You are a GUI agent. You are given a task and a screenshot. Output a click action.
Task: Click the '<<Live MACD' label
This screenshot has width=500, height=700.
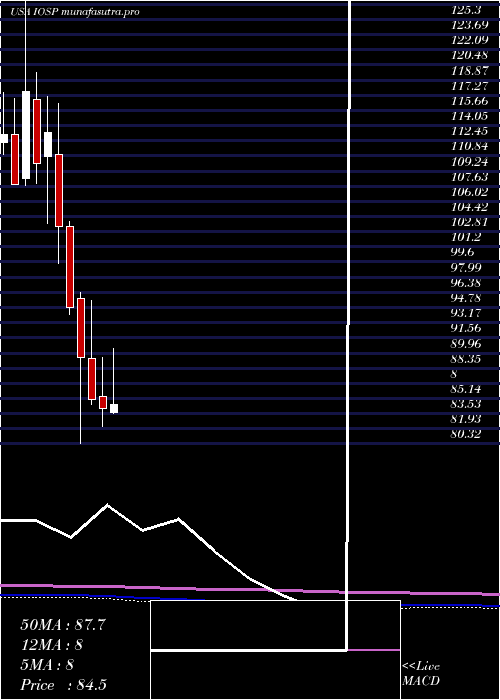pyautogui.click(x=421, y=673)
